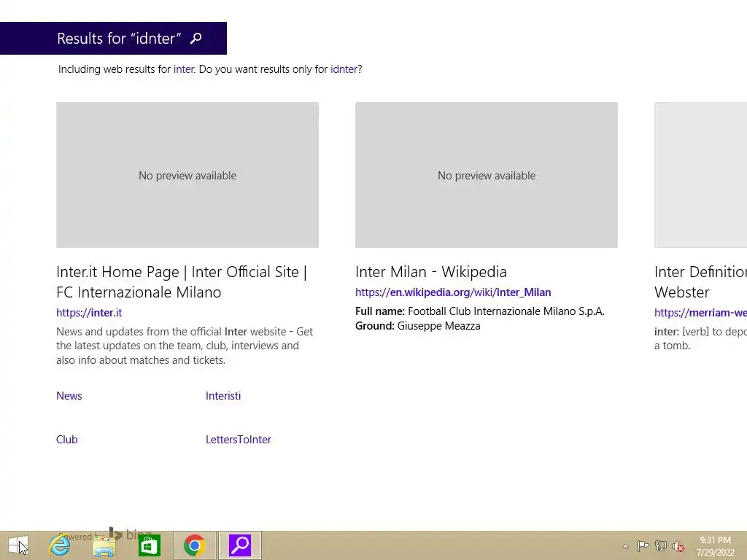Select the Search app taskbar icon
Screen dimensions: 747x560
click(x=240, y=545)
